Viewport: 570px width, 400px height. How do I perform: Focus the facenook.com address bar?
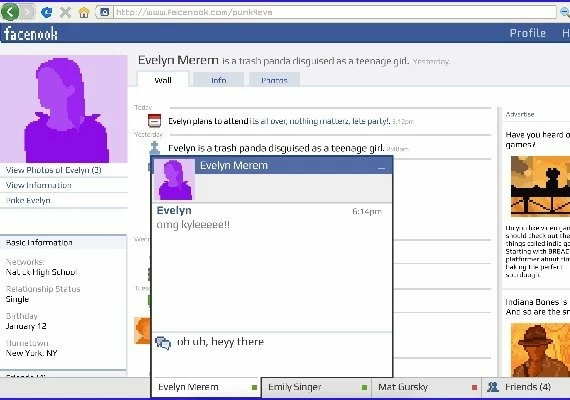point(334,12)
